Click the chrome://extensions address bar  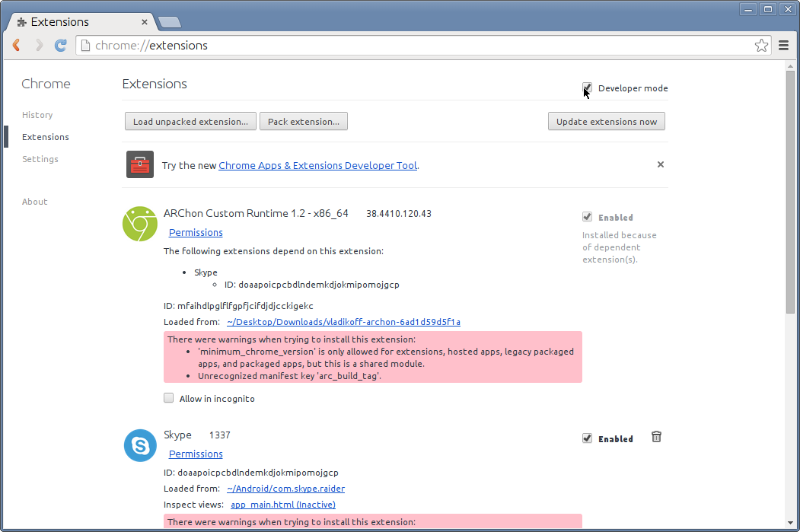[x=423, y=46]
